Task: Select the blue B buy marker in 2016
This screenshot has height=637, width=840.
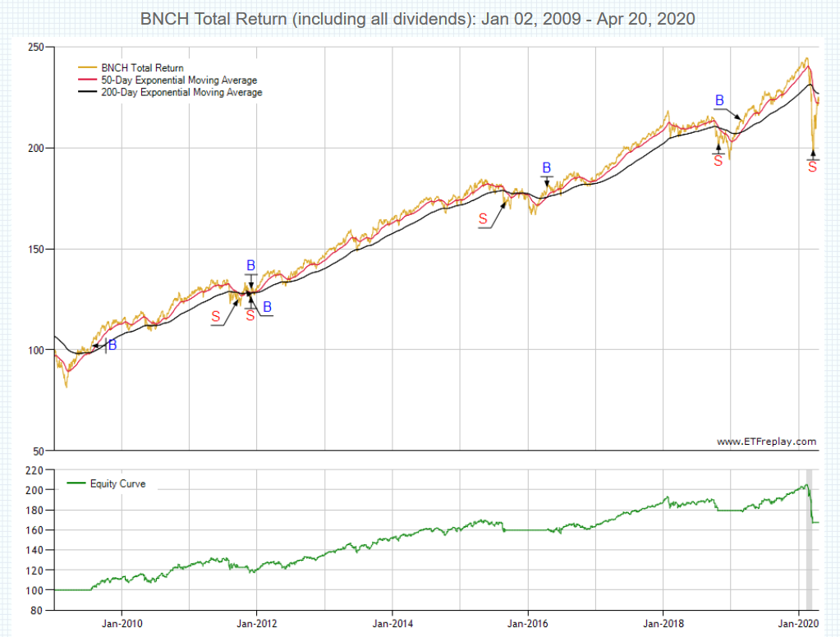Action: [546, 168]
